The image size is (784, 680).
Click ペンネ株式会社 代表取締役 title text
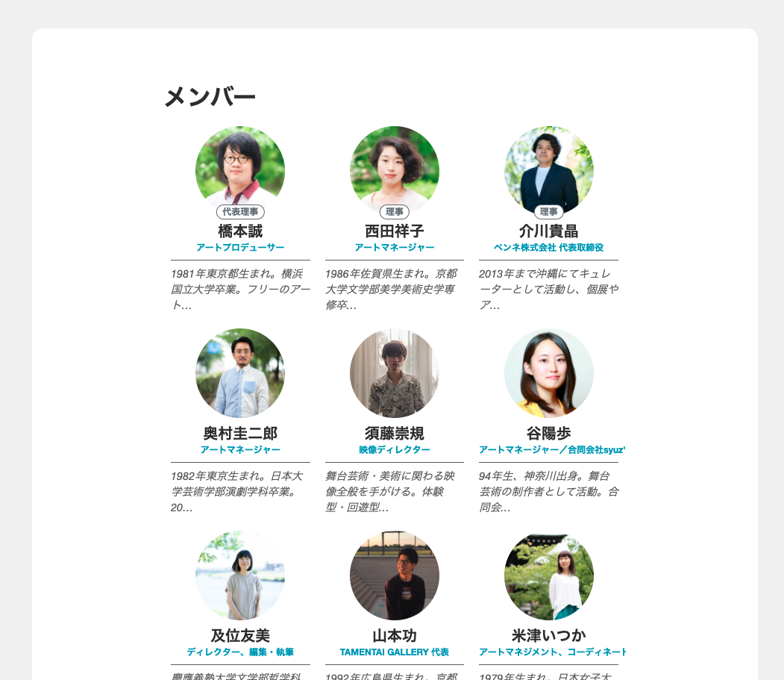[548, 247]
